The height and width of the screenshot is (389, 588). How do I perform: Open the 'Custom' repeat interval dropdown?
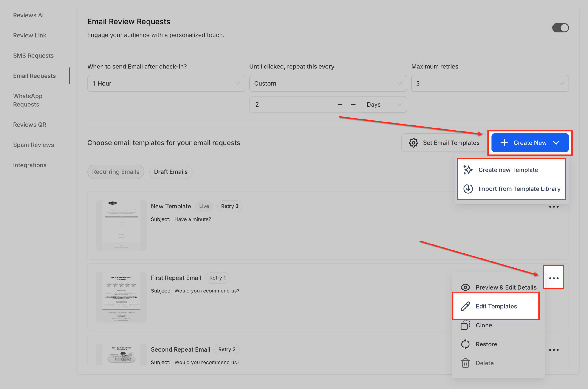pyautogui.click(x=328, y=83)
